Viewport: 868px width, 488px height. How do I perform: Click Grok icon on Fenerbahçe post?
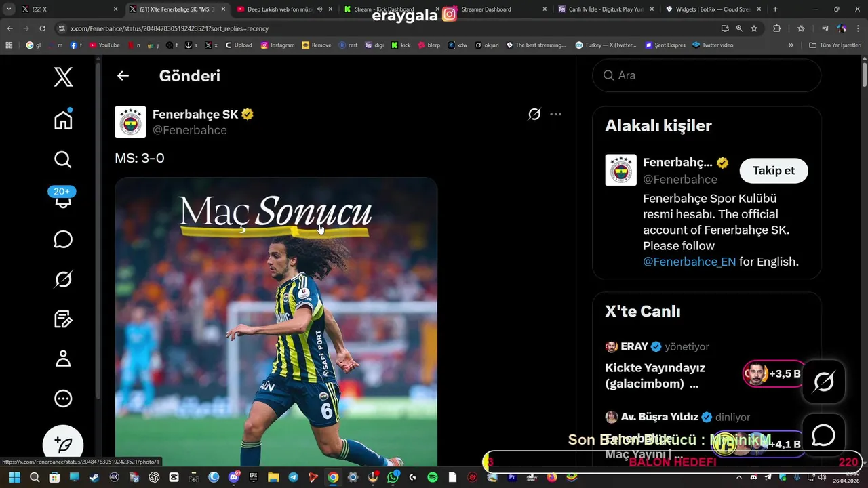pyautogui.click(x=534, y=114)
